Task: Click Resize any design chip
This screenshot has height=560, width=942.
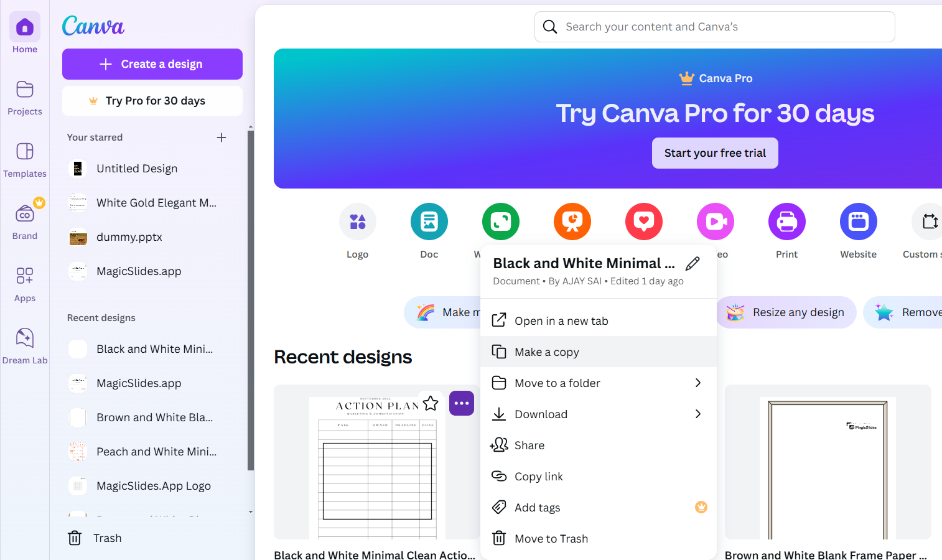Action: point(786,312)
